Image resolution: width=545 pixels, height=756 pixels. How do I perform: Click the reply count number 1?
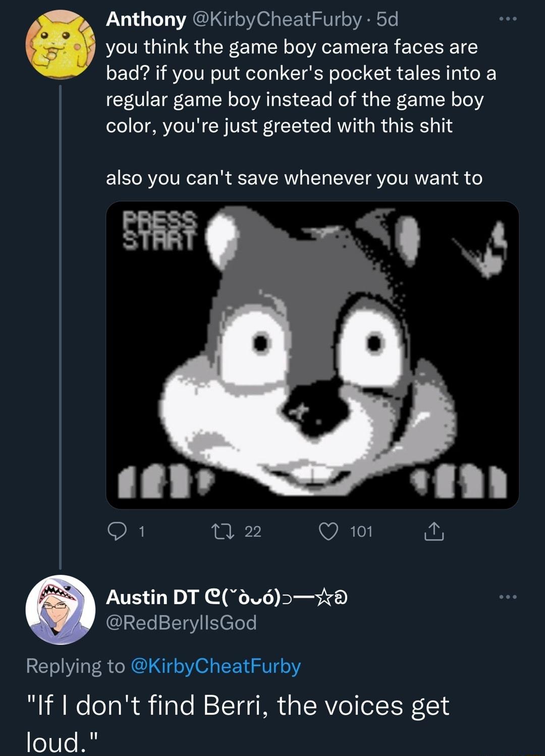142,532
